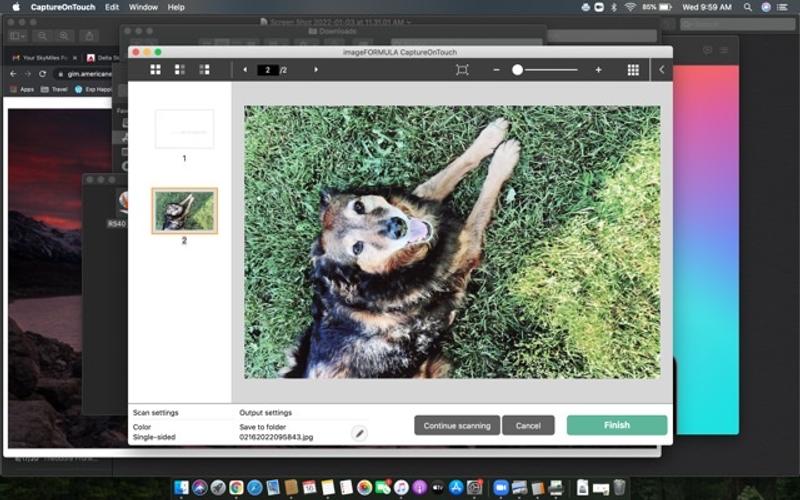Edit output settings with the pencil icon
800x500 pixels.
[359, 434]
